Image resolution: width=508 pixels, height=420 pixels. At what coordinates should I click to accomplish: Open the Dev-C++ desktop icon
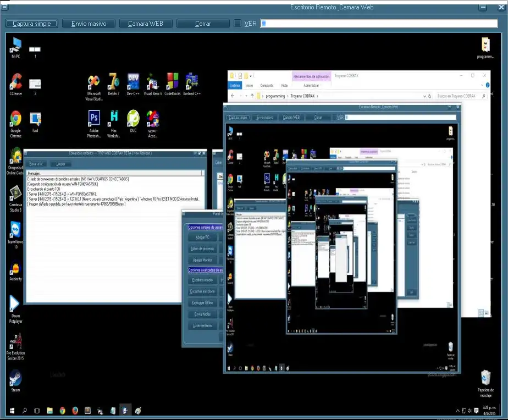coord(133,84)
